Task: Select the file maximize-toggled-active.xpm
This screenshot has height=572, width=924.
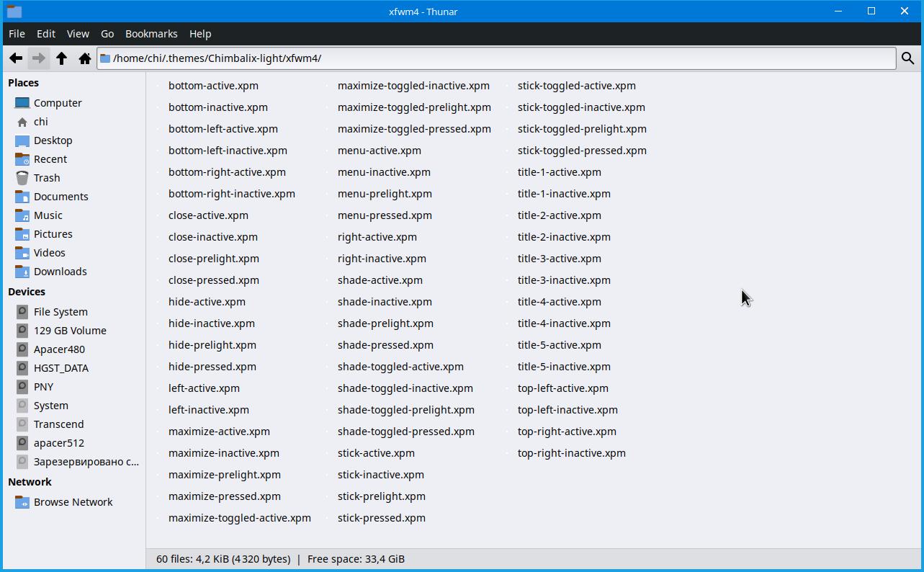Action: tap(240, 518)
